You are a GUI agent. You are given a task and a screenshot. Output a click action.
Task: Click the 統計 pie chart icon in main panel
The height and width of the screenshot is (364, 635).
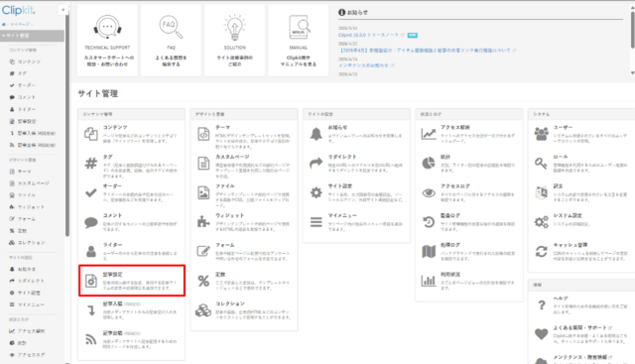coord(429,164)
